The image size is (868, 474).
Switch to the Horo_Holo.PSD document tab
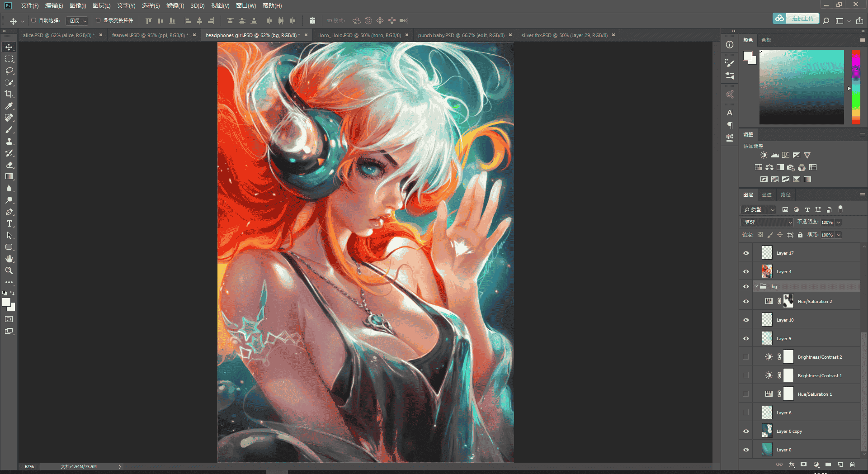pos(359,35)
